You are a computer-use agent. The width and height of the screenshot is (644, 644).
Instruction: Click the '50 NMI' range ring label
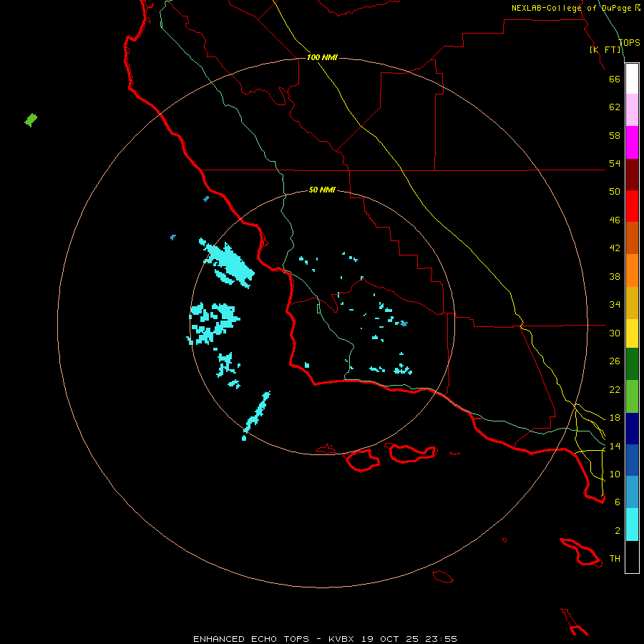[322, 190]
